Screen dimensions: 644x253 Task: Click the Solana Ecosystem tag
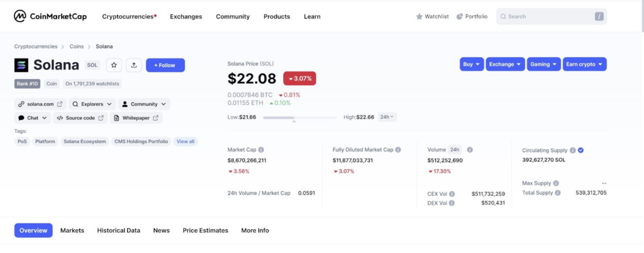pyautogui.click(x=85, y=141)
